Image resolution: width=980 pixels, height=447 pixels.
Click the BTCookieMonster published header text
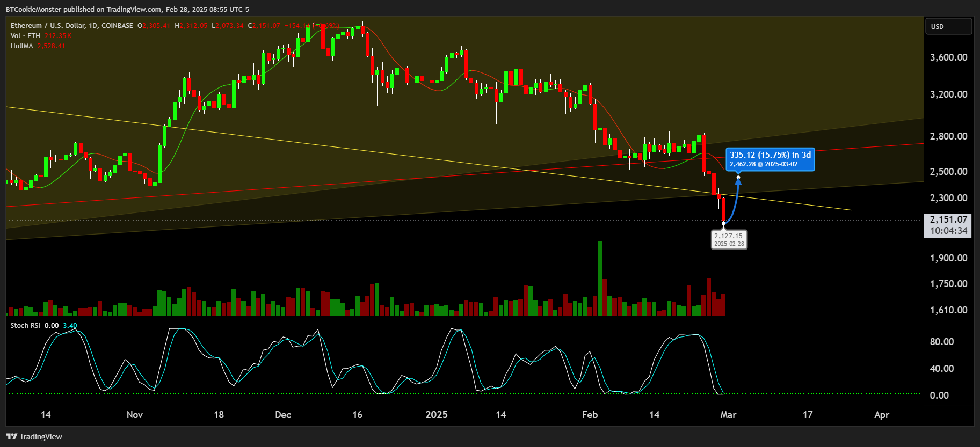pos(127,9)
